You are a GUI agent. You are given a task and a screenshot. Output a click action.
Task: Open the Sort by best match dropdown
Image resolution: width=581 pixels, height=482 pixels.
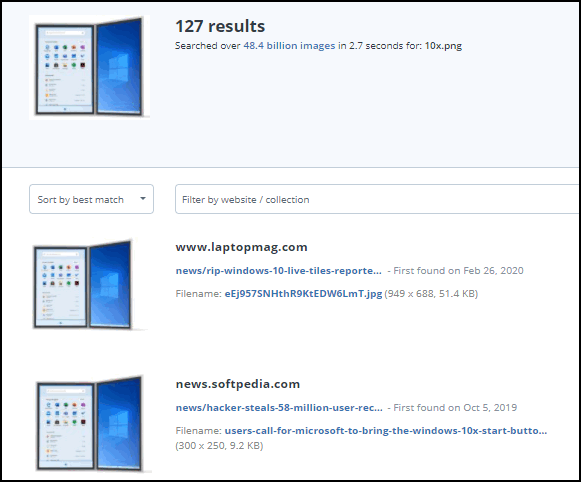tap(91, 199)
